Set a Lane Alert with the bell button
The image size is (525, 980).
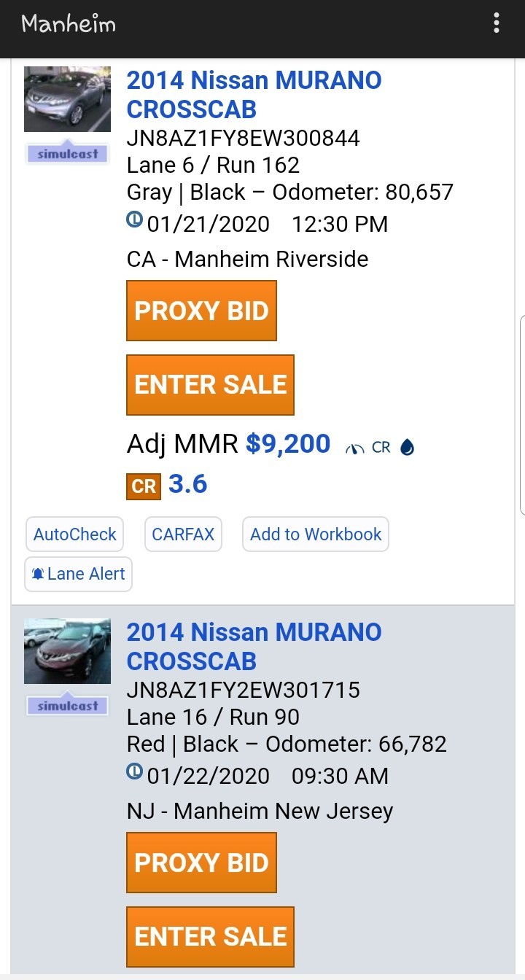click(x=78, y=574)
